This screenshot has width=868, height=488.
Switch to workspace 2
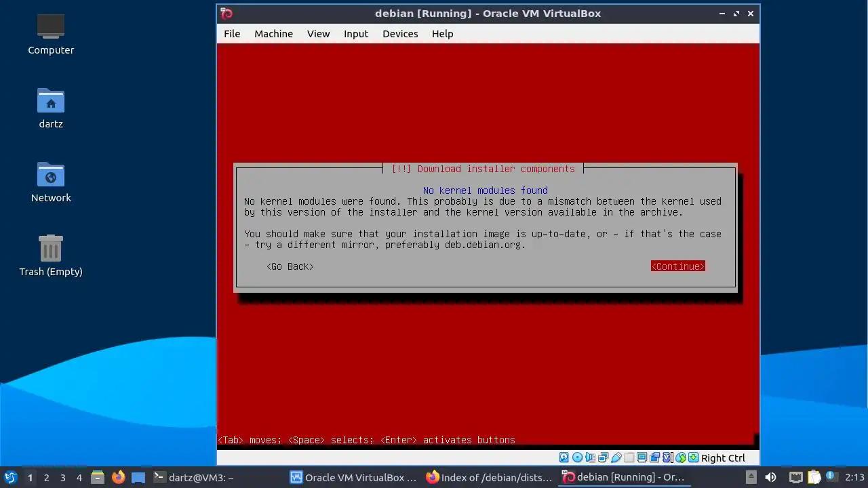coord(46,477)
